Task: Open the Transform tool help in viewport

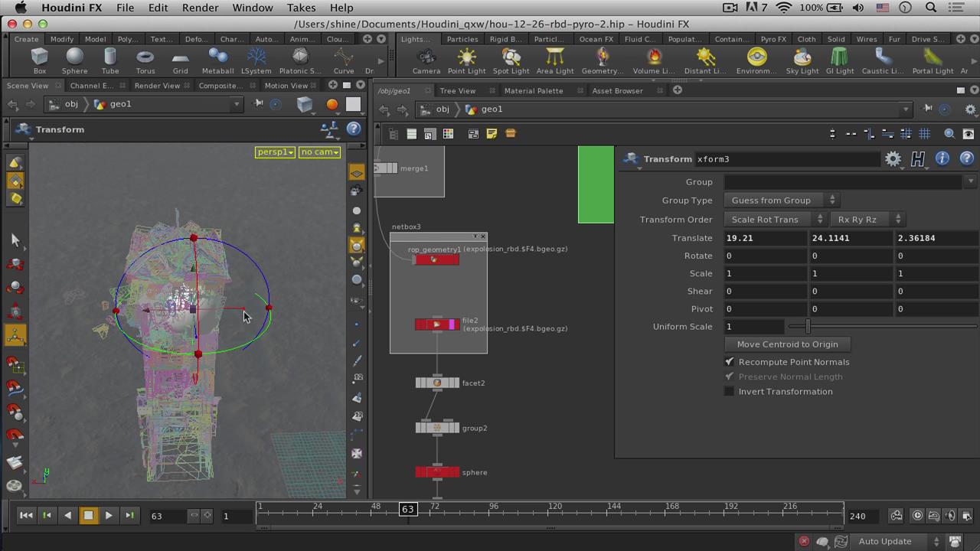Action: (x=354, y=129)
